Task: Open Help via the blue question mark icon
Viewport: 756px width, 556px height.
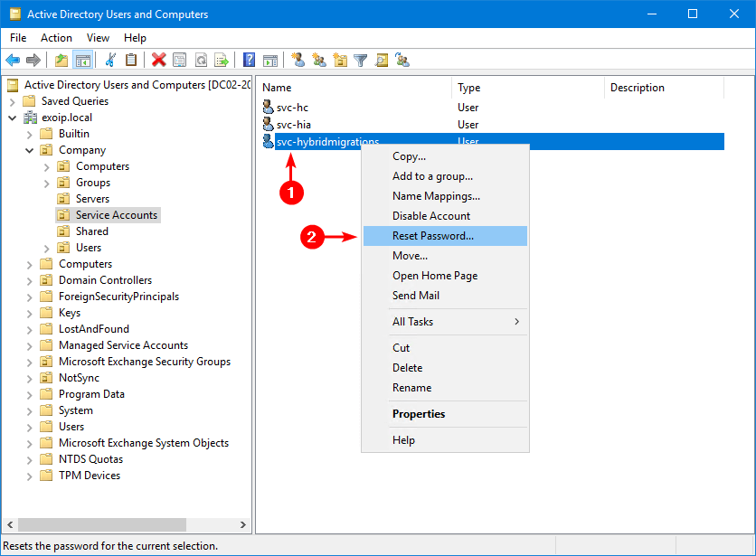Action: point(249,61)
